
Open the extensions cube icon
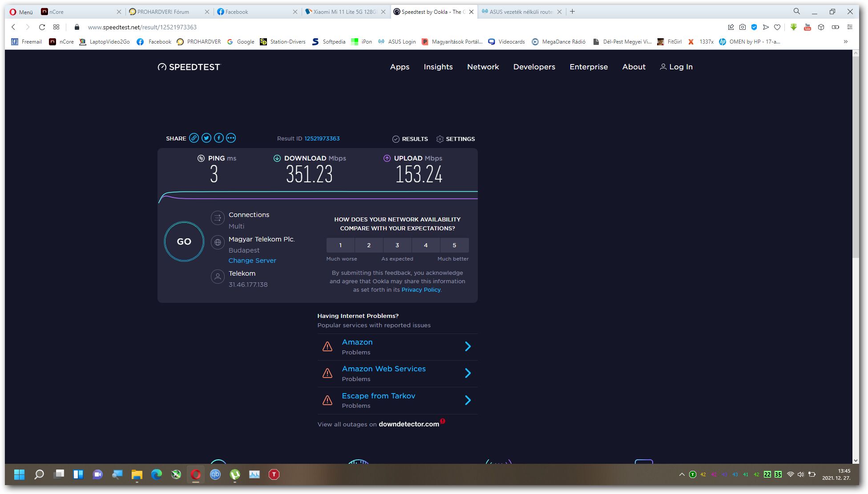pos(821,27)
